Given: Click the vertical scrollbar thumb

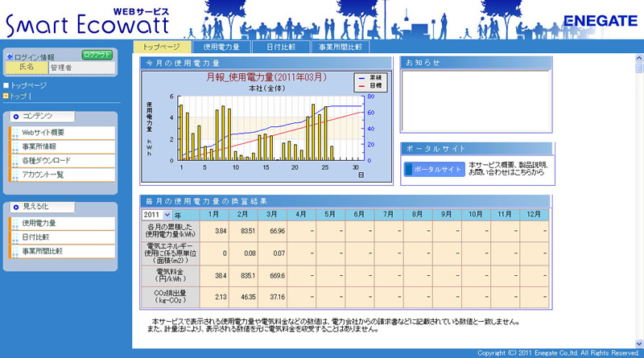Looking at the screenshot, I should pyautogui.click(x=639, y=68).
